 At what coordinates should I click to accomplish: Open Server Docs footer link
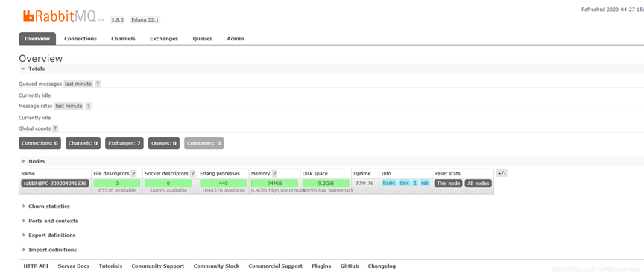(74, 266)
